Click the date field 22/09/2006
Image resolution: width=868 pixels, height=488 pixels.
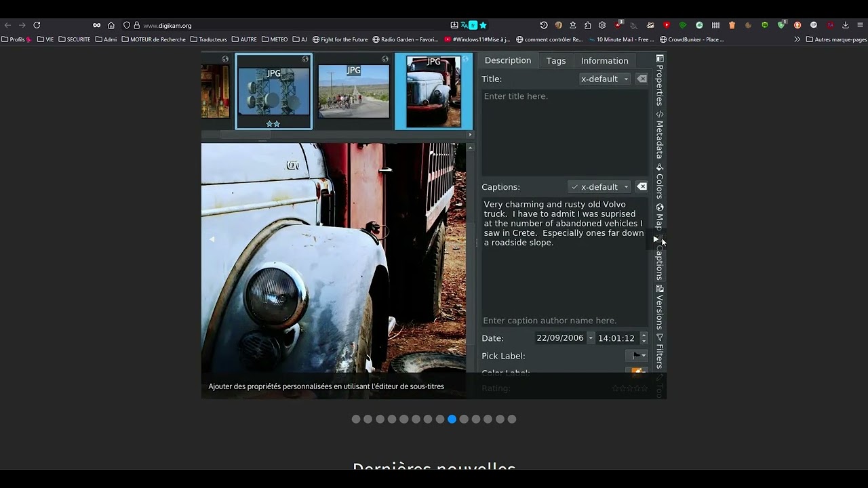click(560, 338)
